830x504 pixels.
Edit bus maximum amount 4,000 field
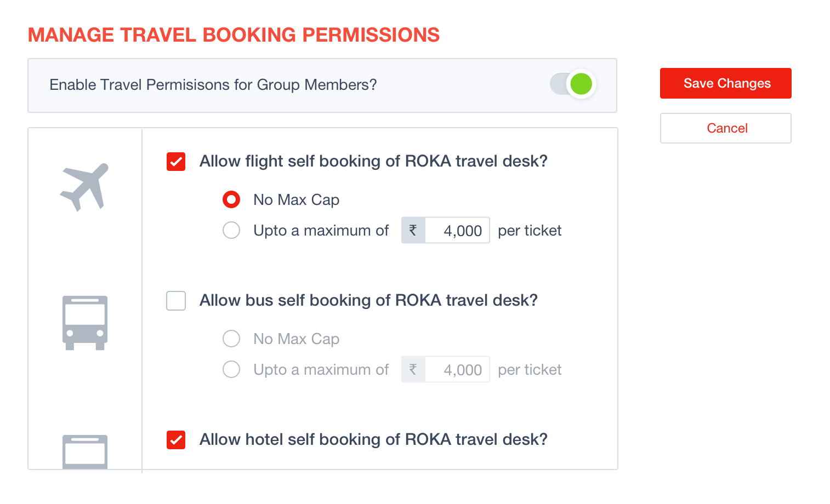click(x=457, y=369)
